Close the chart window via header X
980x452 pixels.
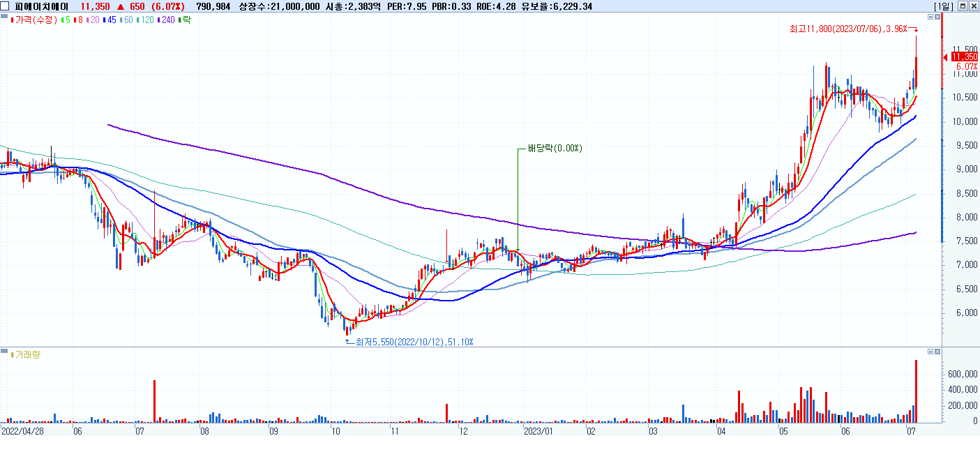pyautogui.click(x=974, y=6)
